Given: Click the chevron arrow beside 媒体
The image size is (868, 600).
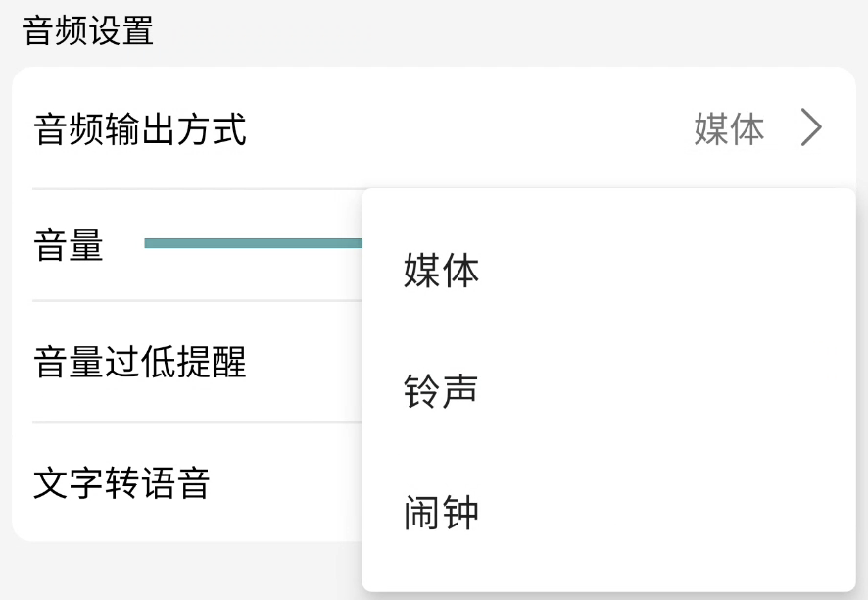Looking at the screenshot, I should (x=810, y=128).
